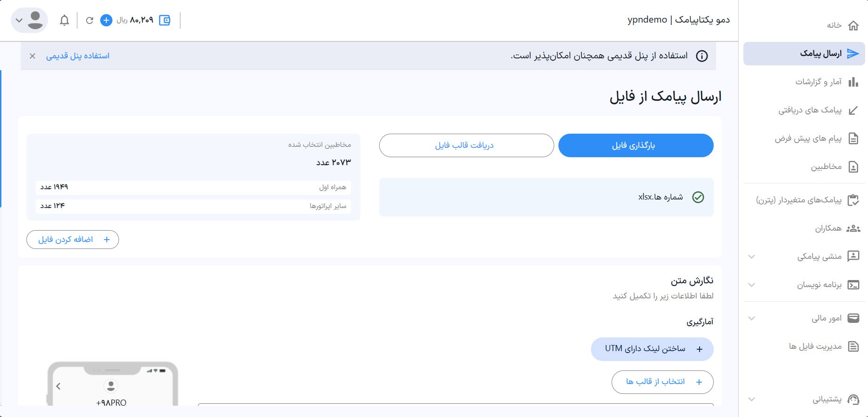Expand the برنامه نویسان submenu

(752, 285)
